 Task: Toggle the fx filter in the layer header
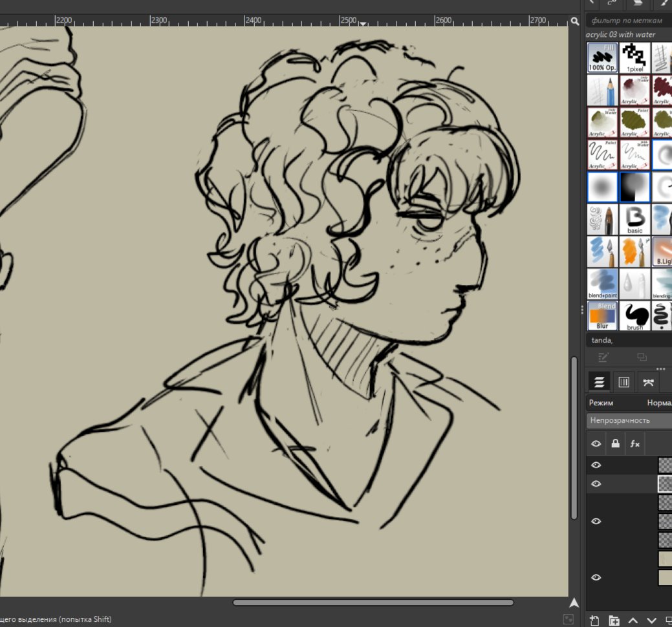point(634,443)
